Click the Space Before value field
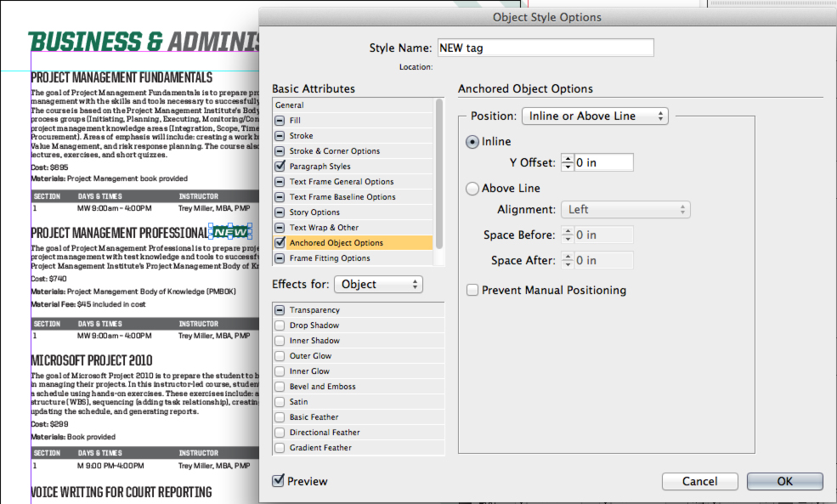Viewport: 837px width, 504px height. click(x=603, y=235)
